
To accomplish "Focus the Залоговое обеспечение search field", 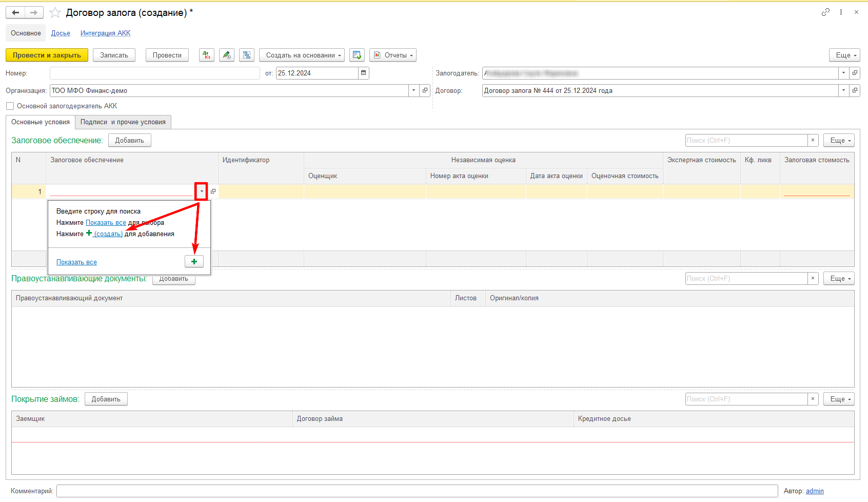I will tap(746, 140).
